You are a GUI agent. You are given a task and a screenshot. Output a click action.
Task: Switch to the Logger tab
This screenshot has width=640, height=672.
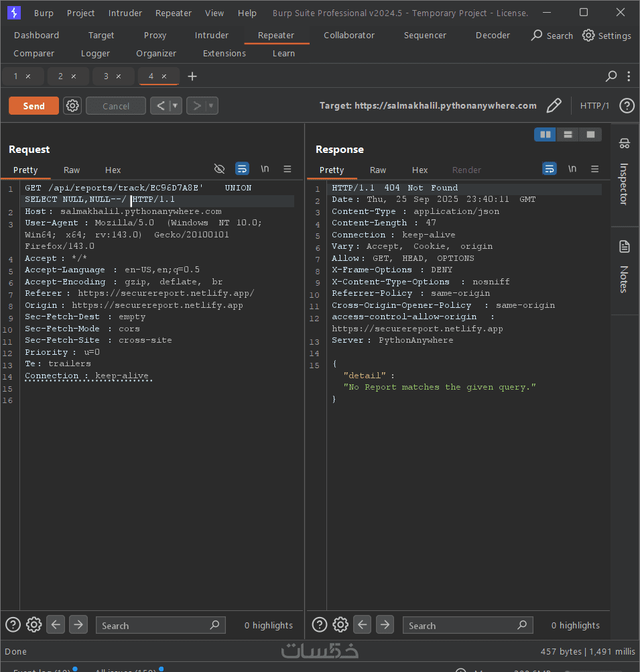click(96, 53)
